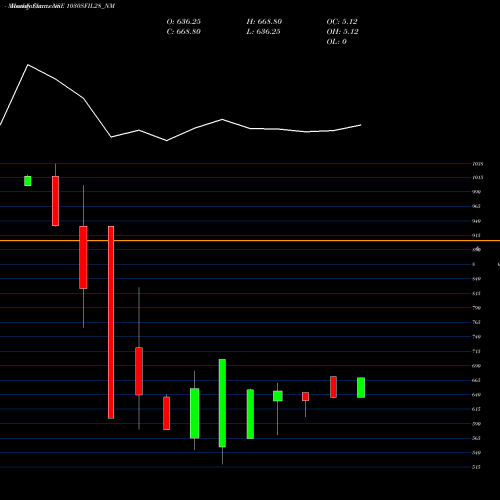Click the close price value C: 668.80
The image size is (500, 500).
coord(184,32)
